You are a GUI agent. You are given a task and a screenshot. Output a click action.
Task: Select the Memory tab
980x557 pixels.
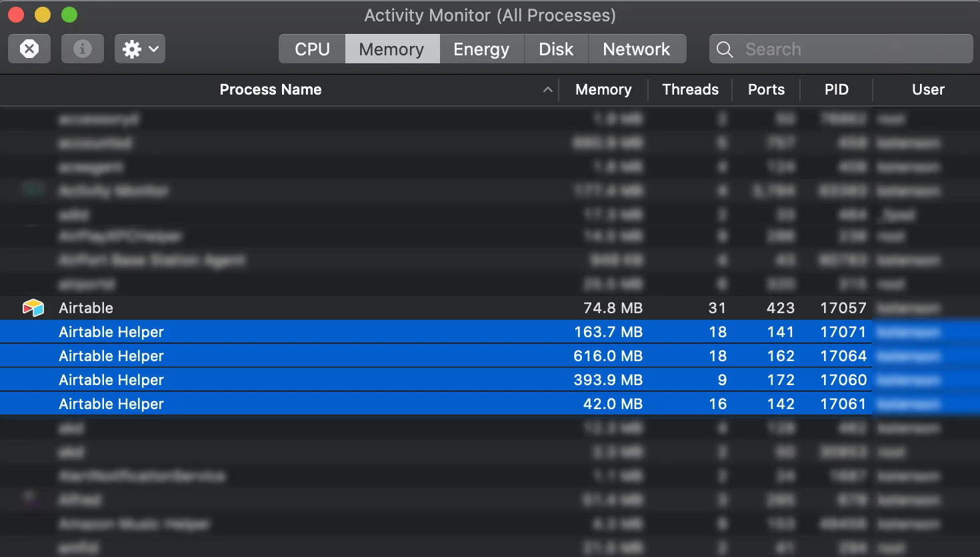pyautogui.click(x=392, y=49)
